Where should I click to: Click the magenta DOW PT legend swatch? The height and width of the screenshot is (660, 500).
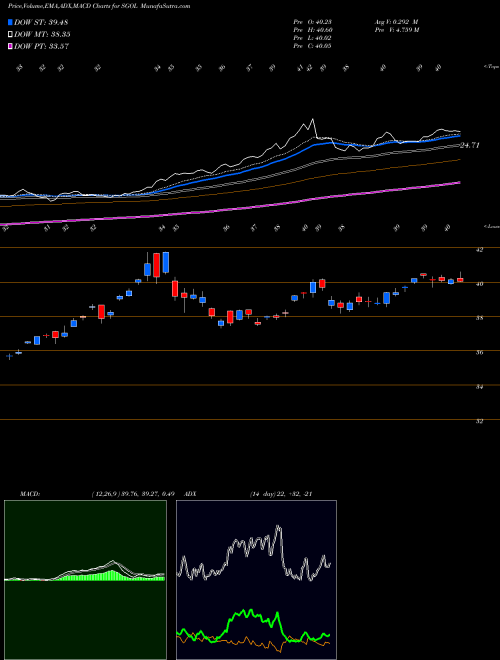point(11,46)
